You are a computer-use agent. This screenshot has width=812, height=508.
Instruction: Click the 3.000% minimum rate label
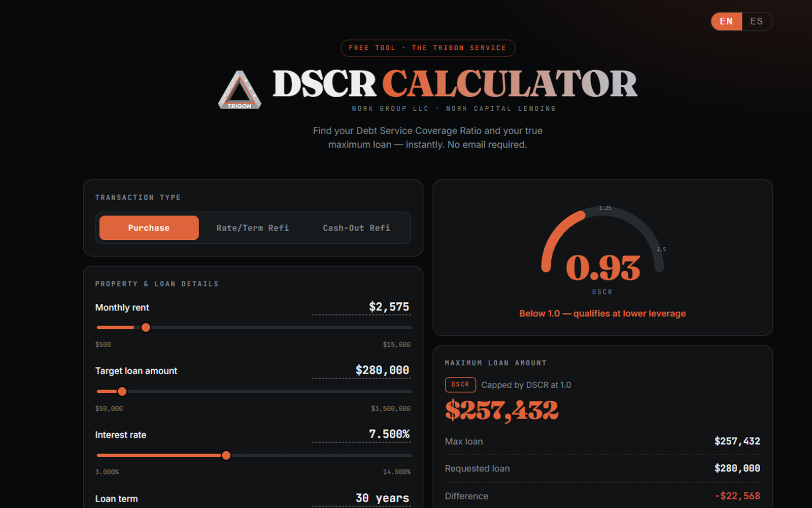tap(107, 472)
